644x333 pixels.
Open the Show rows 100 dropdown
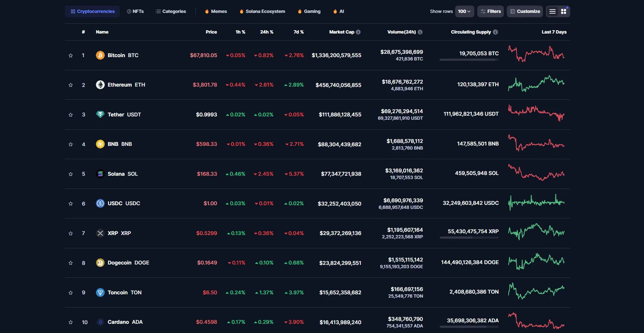[x=464, y=11]
